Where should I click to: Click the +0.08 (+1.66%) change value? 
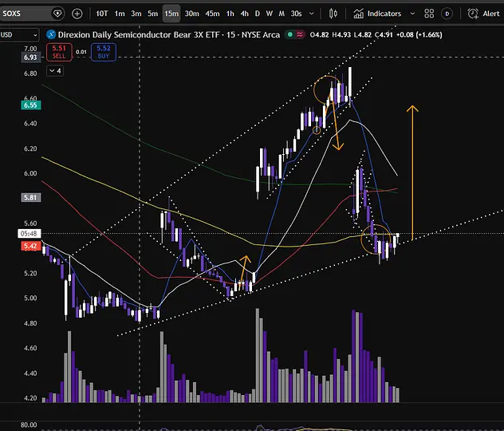tap(419, 34)
